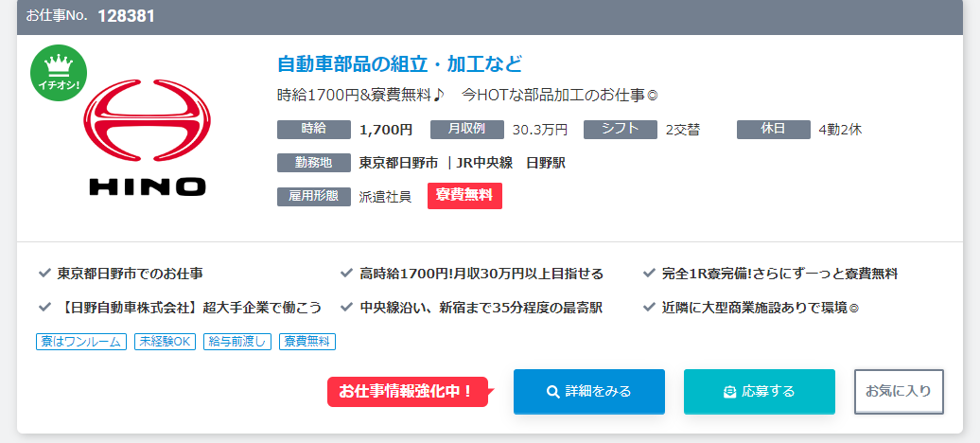The width and height of the screenshot is (980, 443).
Task: Click the checkmark beside 【日野自動車株式会社】
Action: point(44,308)
